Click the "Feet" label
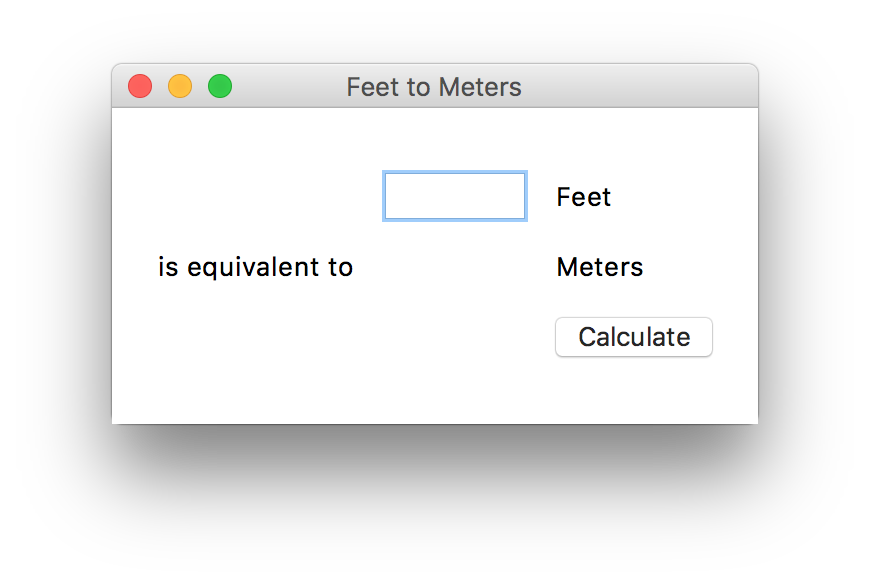This screenshot has height=584, width=870. tap(583, 197)
